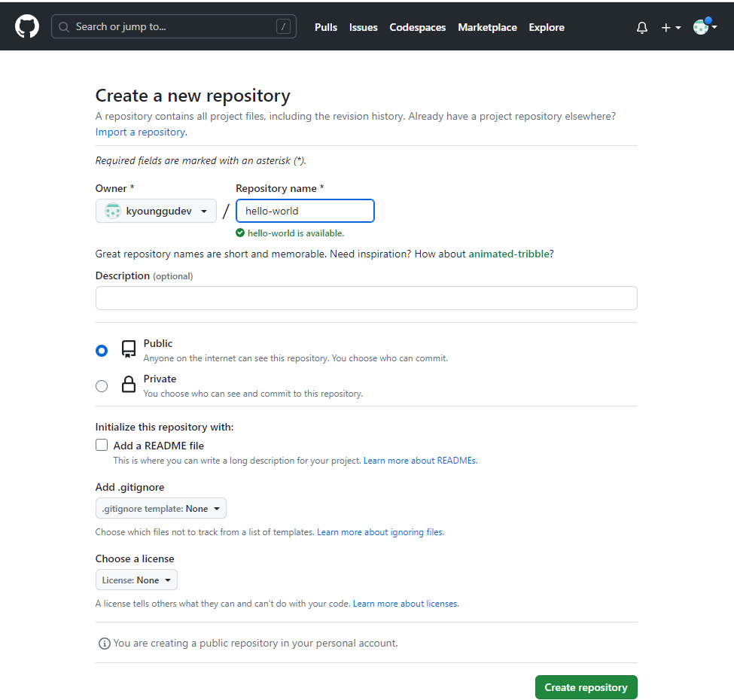Screen dimensions: 734x700
Task: Use the suggested name animated-tribble
Action: tap(509, 254)
